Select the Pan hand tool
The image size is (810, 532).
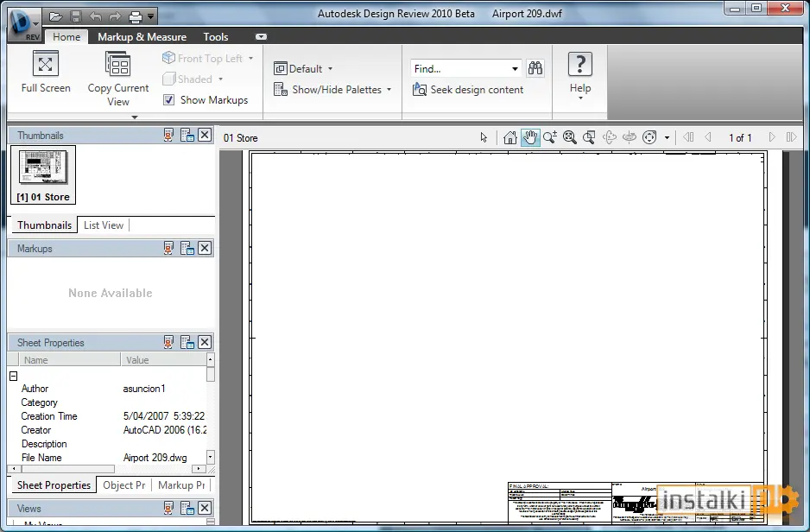(530, 137)
